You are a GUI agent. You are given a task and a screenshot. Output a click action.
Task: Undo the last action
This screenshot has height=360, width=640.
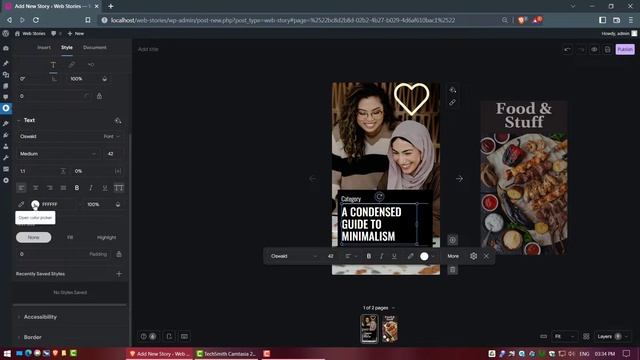[567, 49]
